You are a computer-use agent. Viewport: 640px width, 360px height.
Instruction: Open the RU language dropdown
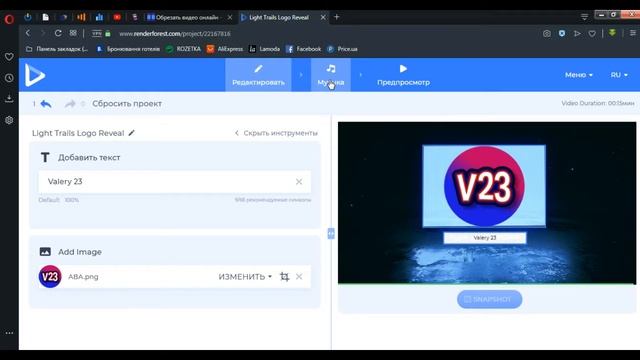(x=619, y=75)
